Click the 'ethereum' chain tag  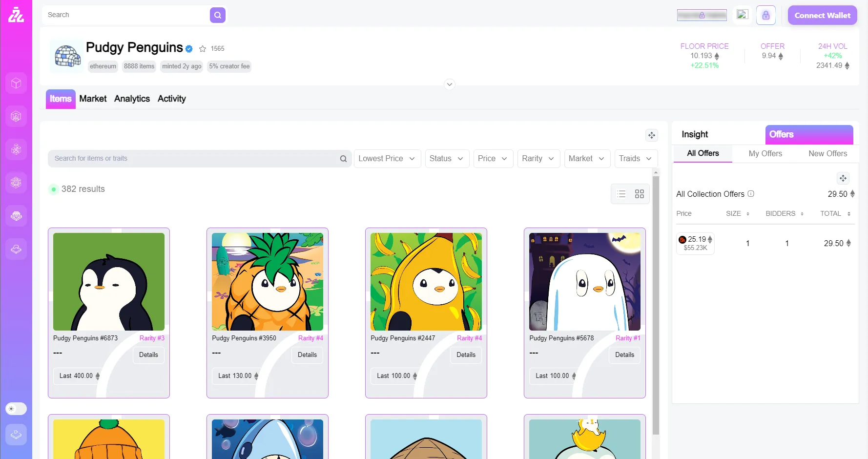(x=103, y=66)
